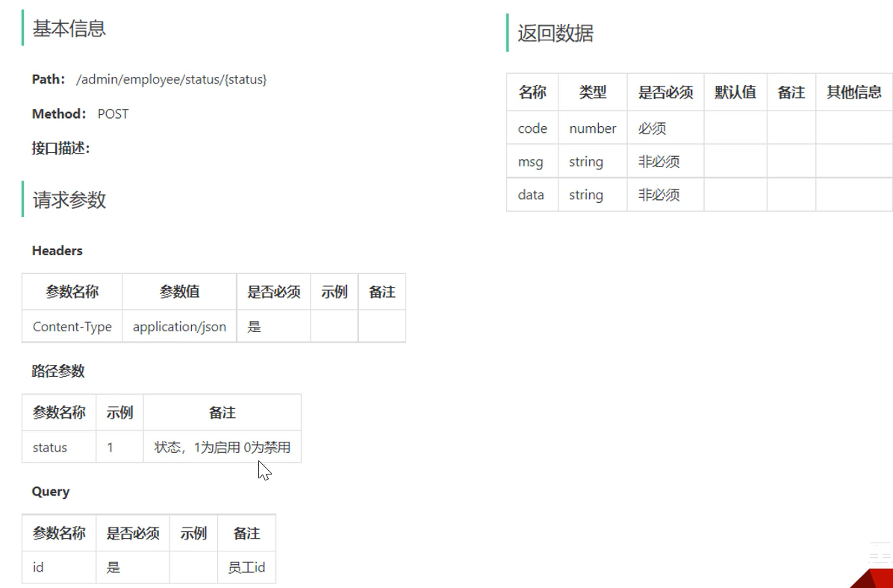
Task: Click the 其他信息 column header
Action: click(x=853, y=93)
